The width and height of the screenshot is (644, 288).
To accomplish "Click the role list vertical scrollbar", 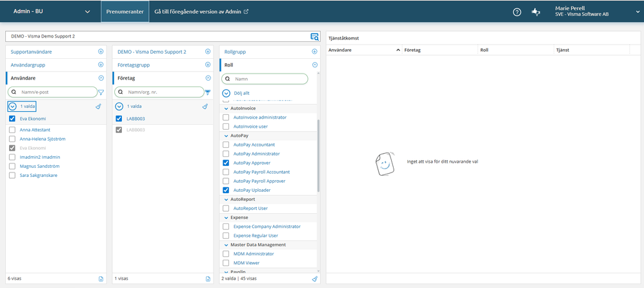I will 319,156.
